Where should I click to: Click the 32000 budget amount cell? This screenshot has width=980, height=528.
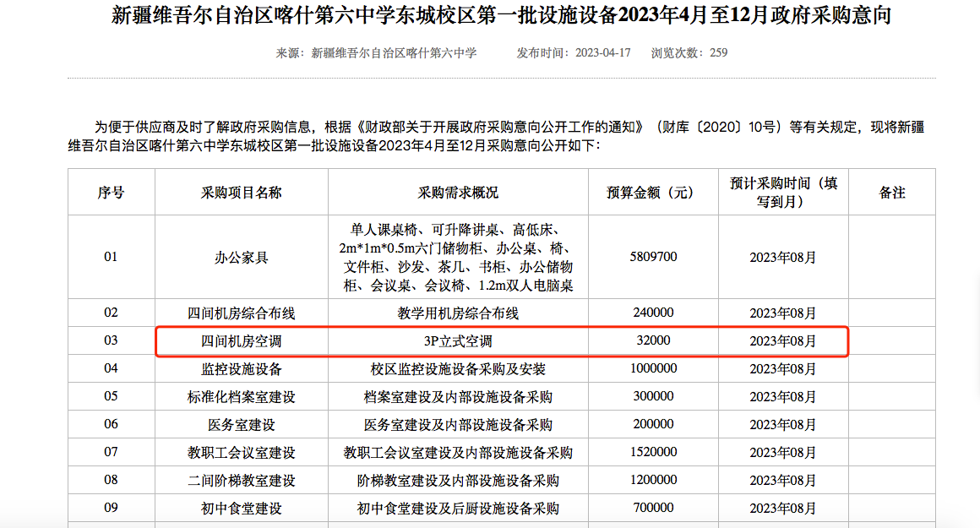[653, 340]
